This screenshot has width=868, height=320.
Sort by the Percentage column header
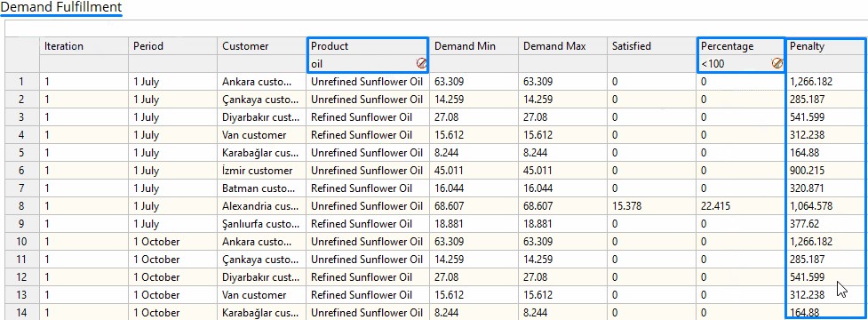(x=741, y=46)
